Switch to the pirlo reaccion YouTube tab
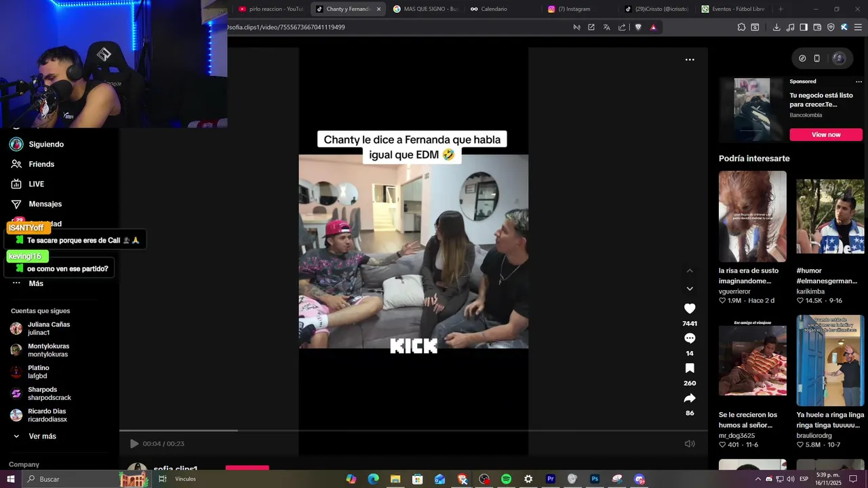868x488 pixels. pos(270,9)
